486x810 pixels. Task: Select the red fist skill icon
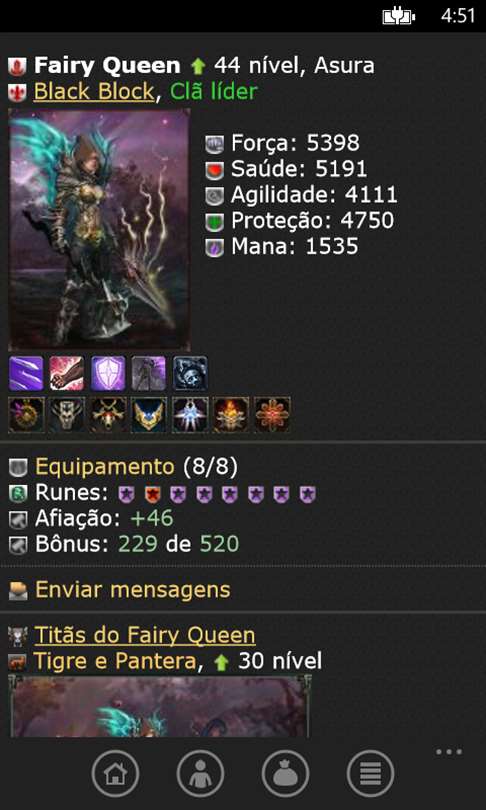coord(67,373)
